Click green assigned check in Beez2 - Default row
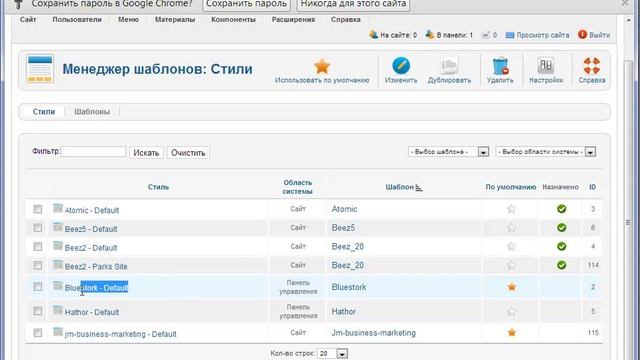Image resolution: width=640 pixels, height=360 pixels. pos(562,247)
